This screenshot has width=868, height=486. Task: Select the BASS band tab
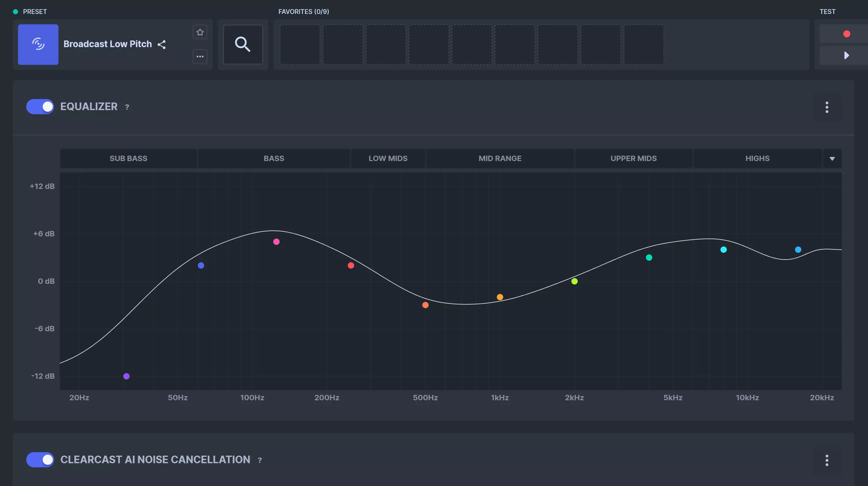tap(274, 159)
